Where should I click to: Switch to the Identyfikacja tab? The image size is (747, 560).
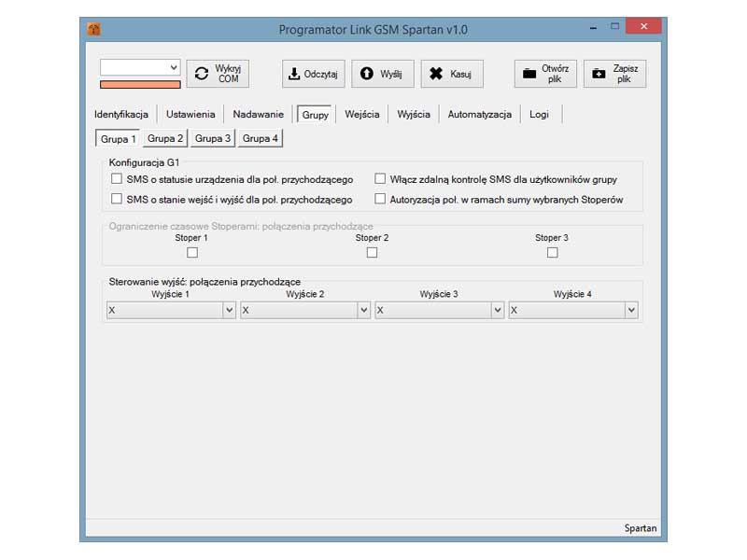click(121, 114)
